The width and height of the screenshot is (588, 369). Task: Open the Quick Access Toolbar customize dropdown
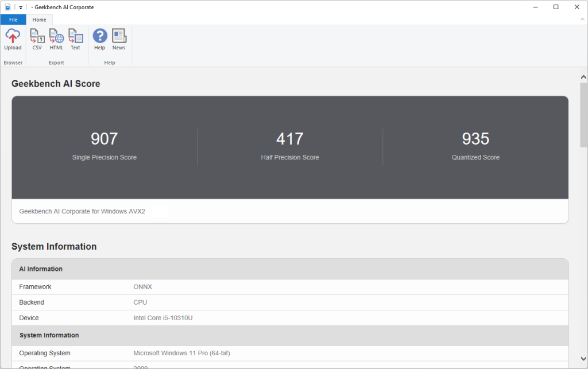[20, 7]
